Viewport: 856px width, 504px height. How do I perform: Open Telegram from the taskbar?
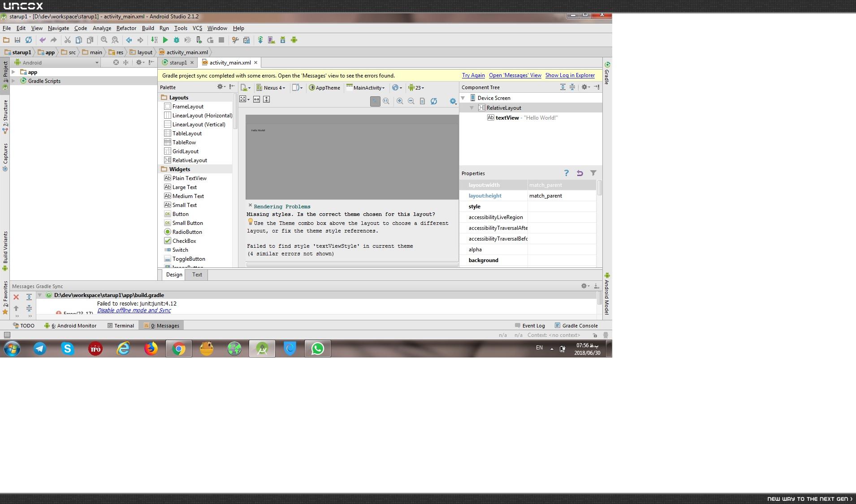coord(40,349)
